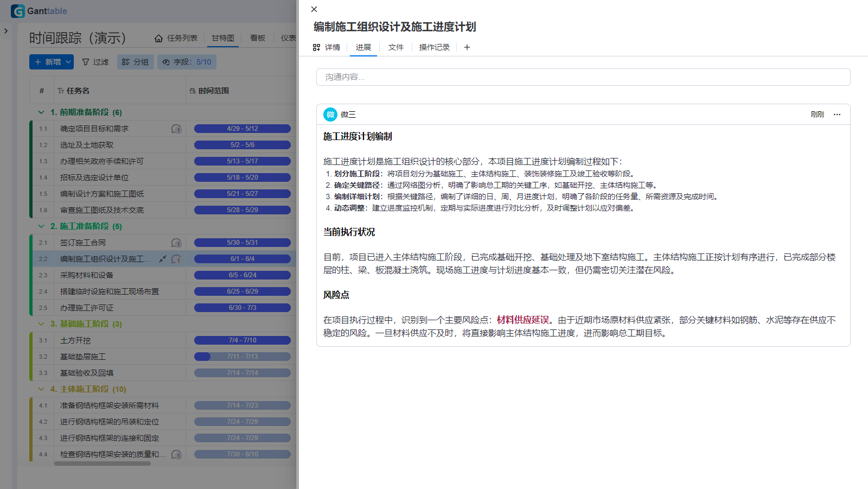Select task 进行钢结构框架的连接和固定
Viewport: 868px width, 489px height.
[x=110, y=438]
